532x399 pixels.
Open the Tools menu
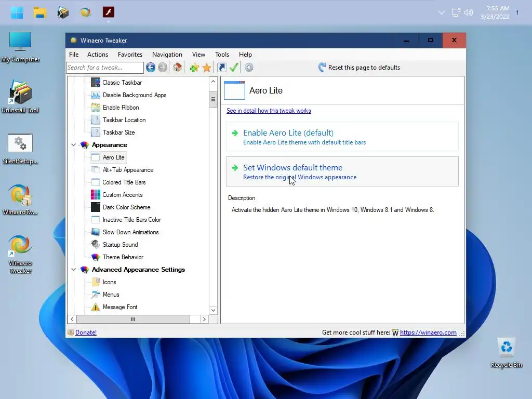(x=222, y=54)
